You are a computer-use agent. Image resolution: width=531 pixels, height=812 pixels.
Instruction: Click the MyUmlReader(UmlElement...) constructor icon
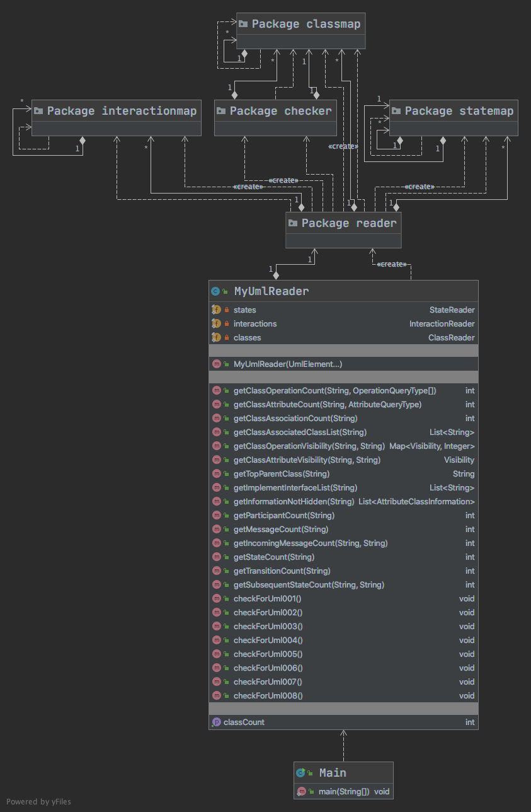(x=217, y=364)
